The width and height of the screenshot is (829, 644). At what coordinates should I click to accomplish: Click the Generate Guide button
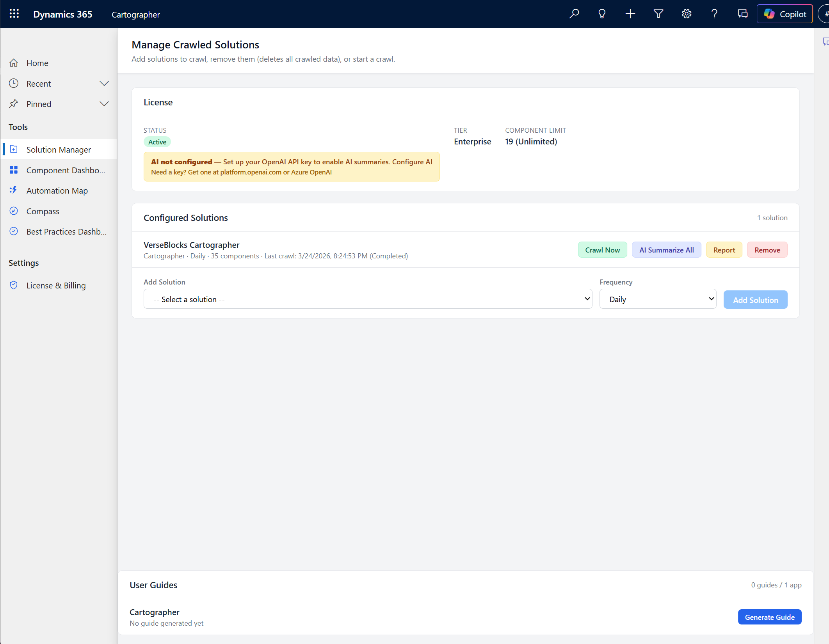(x=769, y=617)
